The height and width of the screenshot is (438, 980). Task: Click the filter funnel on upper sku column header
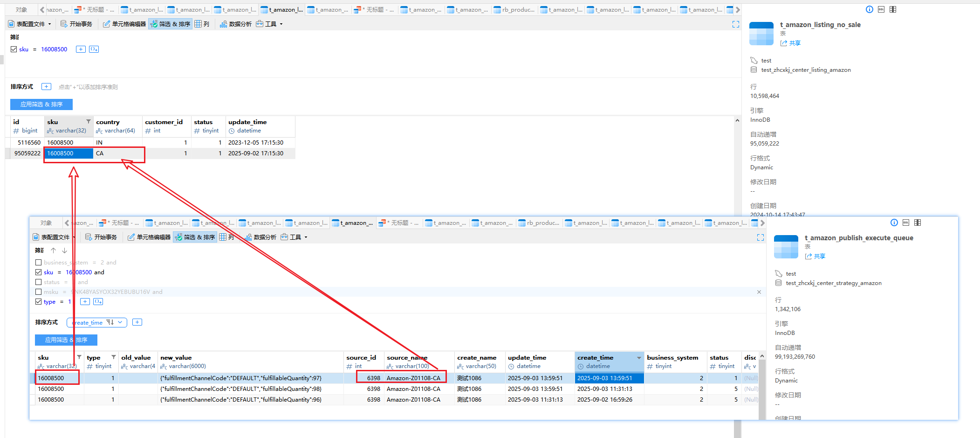tap(89, 121)
